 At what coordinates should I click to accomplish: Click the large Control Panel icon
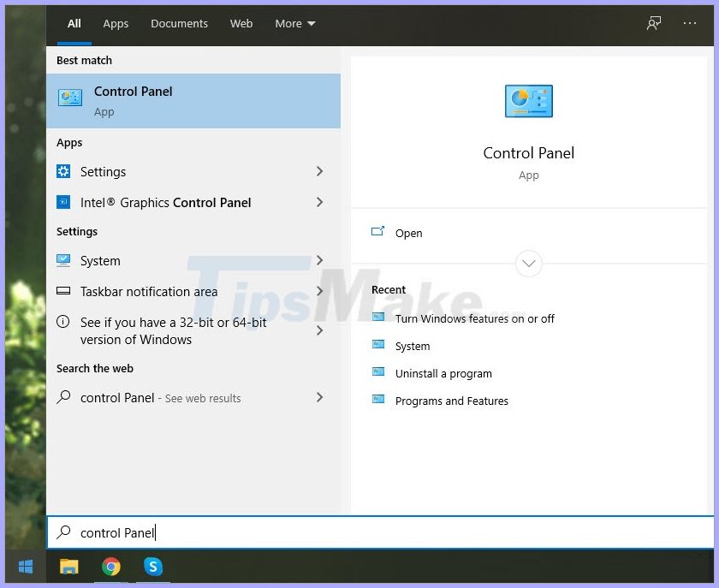coord(528,100)
